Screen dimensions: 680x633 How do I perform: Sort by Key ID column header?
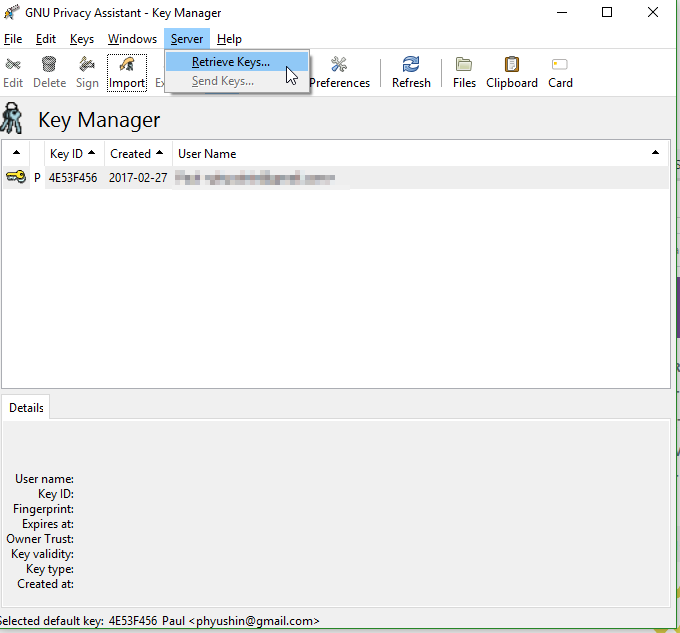[x=74, y=154]
